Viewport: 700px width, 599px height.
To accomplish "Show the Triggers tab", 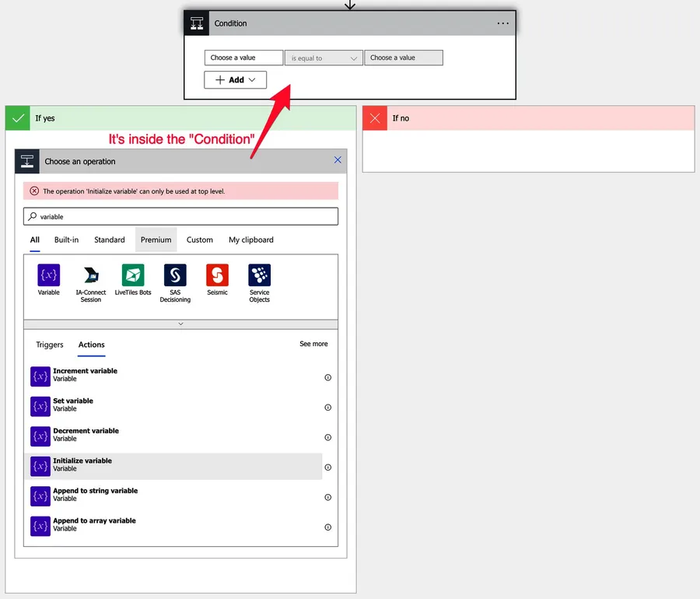I will point(50,345).
